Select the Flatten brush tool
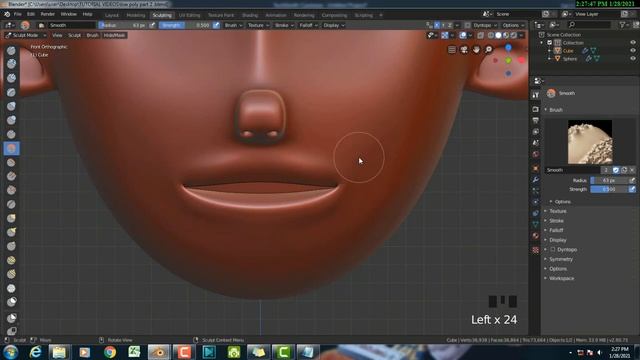This screenshot has width=640, height=360. click(x=11, y=162)
